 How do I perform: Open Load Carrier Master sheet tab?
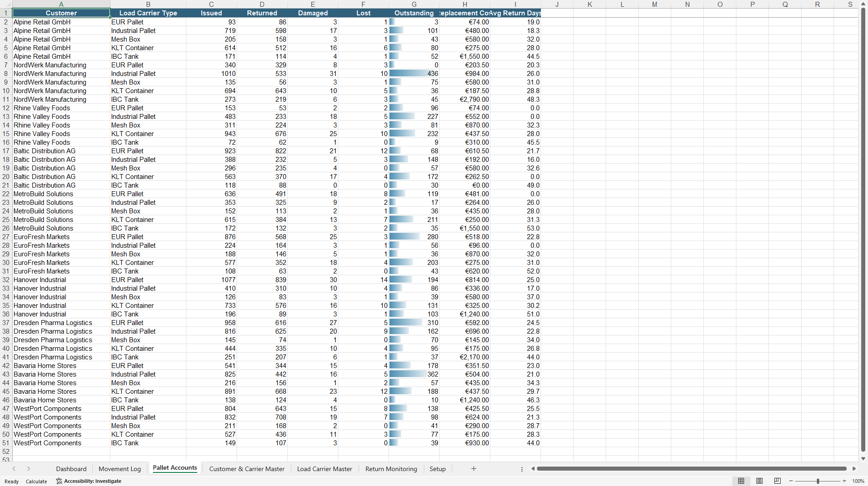click(324, 469)
